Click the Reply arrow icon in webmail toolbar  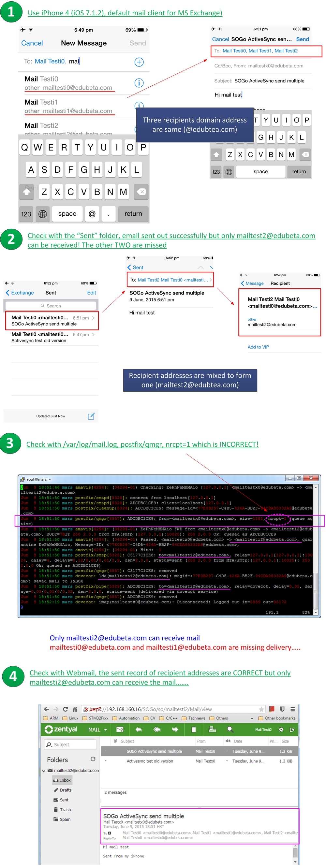click(x=138, y=730)
